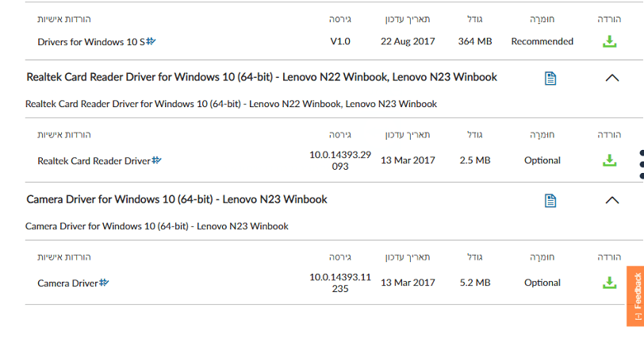The width and height of the screenshot is (644, 354).
Task: Click download icon for Camera Driver
Action: click(x=609, y=283)
